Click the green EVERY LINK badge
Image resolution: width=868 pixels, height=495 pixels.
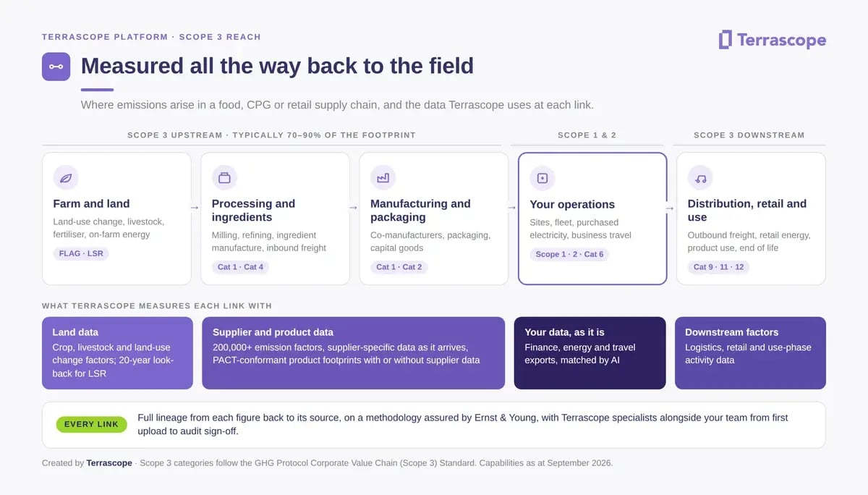point(91,424)
